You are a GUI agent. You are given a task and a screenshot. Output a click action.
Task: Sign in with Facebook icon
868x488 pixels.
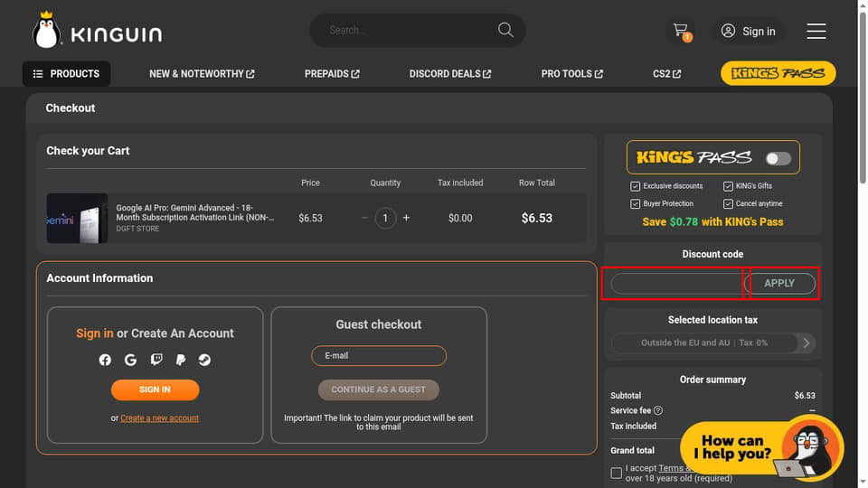[x=105, y=361]
